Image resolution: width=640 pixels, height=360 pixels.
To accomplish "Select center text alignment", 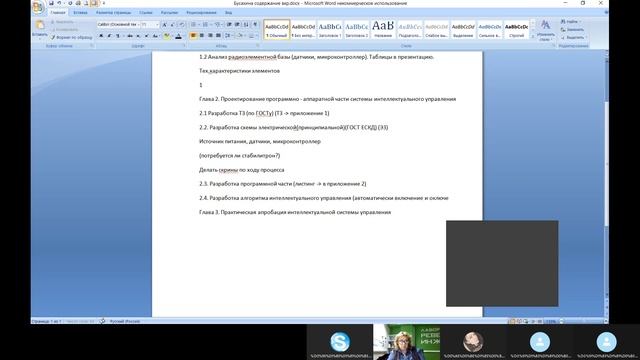I will [x=202, y=36].
